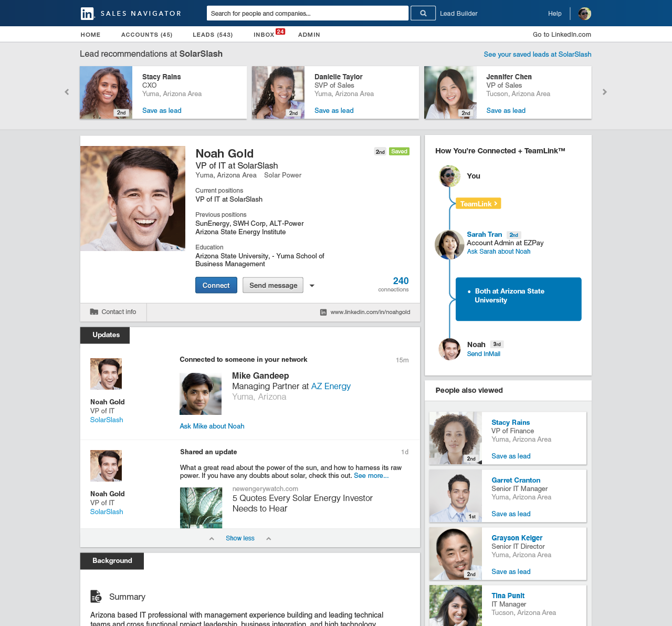
Task: Click Your avatar in the connection path
Action: (x=449, y=176)
